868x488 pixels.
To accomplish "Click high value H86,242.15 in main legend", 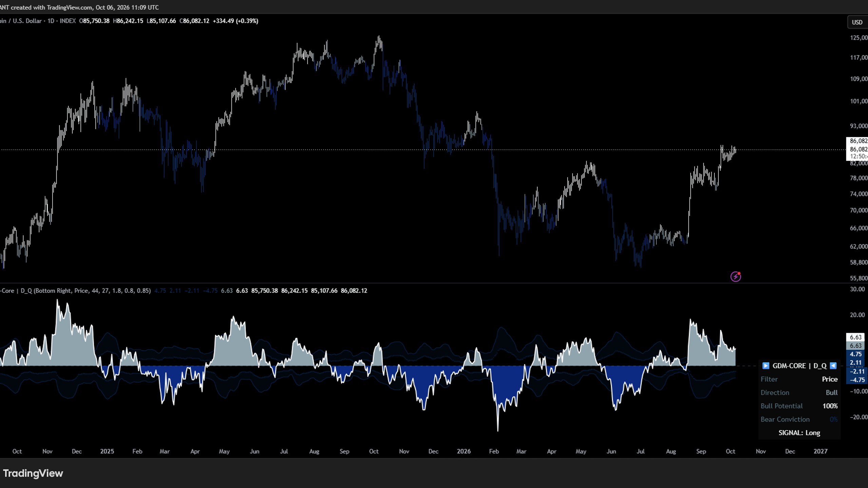I will 128,21.
